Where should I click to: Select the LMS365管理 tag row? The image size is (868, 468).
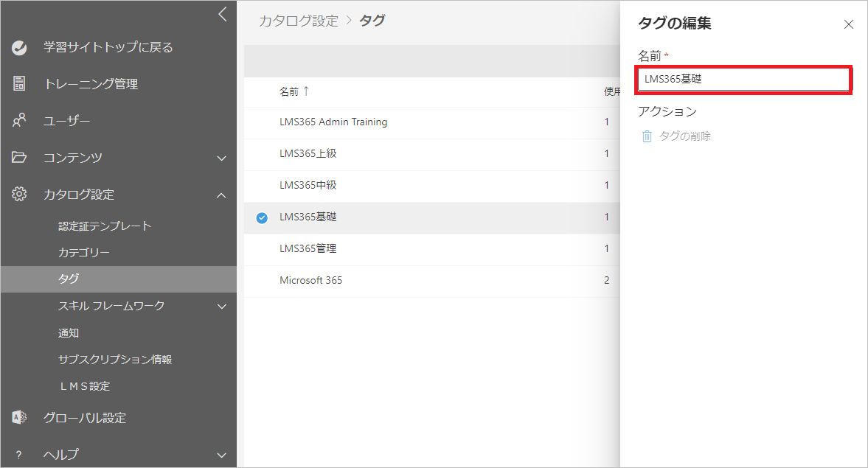click(431, 249)
